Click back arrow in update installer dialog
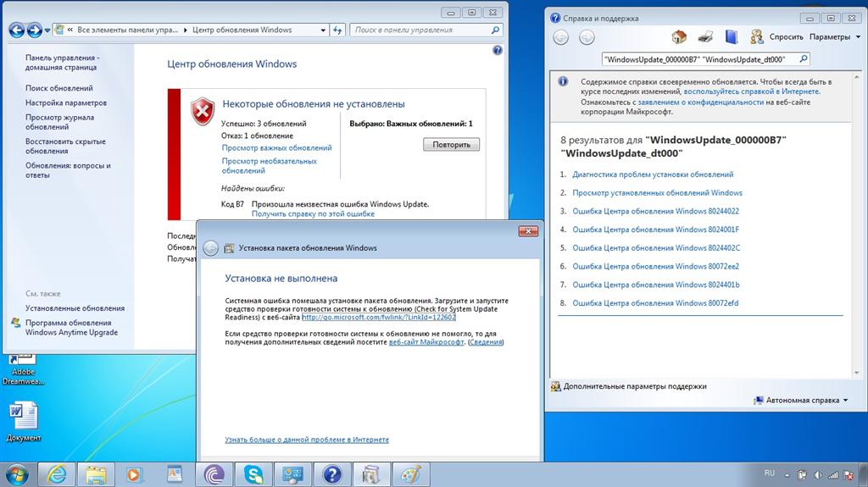Viewport: 868px width, 487px height. (x=211, y=248)
